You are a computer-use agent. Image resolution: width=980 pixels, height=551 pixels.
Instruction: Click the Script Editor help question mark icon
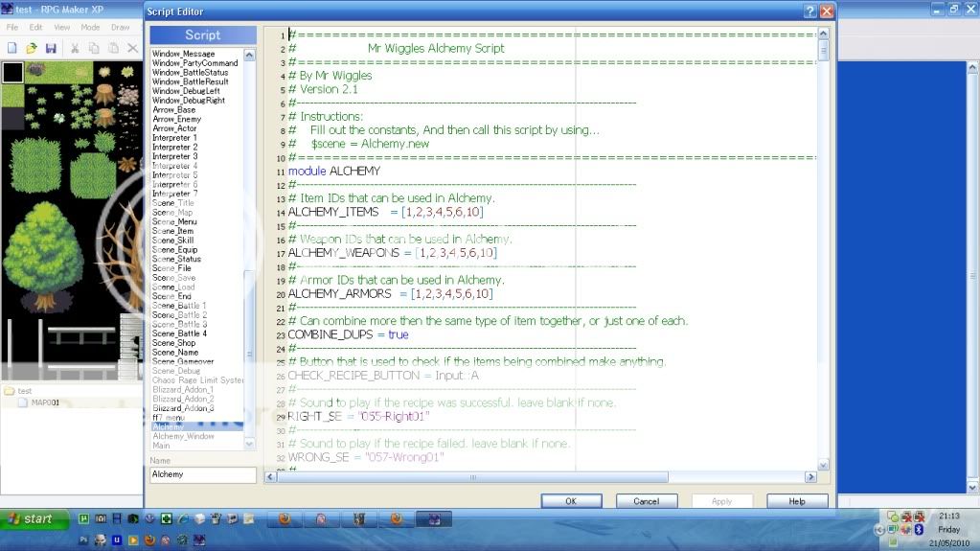pyautogui.click(x=810, y=11)
